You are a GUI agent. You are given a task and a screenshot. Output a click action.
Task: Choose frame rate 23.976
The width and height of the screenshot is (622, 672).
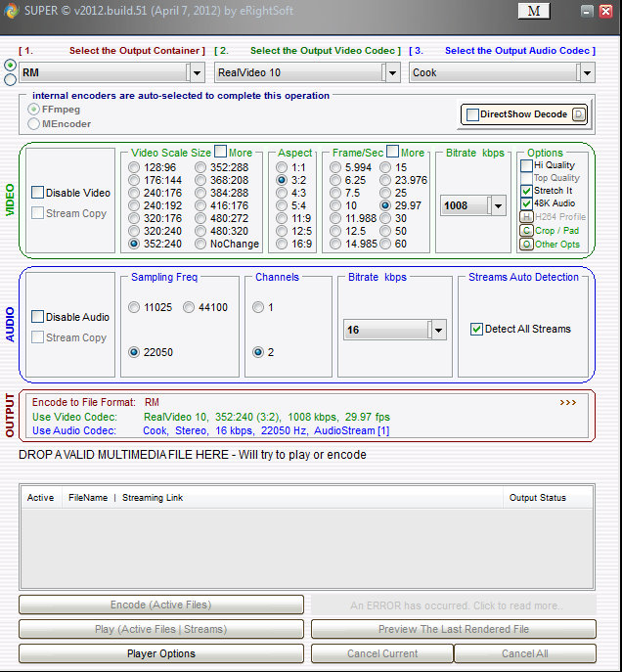click(385, 180)
